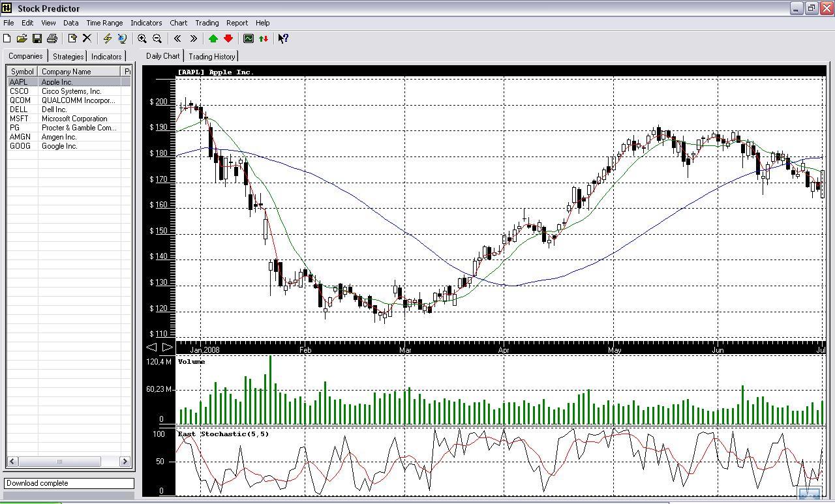Open the Time Range menu
Image resolution: width=835 pixels, height=504 pixels.
pyautogui.click(x=104, y=23)
